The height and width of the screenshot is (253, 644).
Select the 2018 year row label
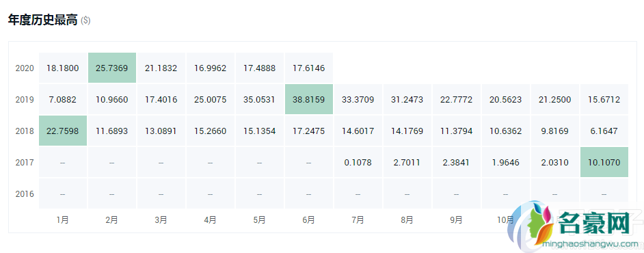coord(24,131)
